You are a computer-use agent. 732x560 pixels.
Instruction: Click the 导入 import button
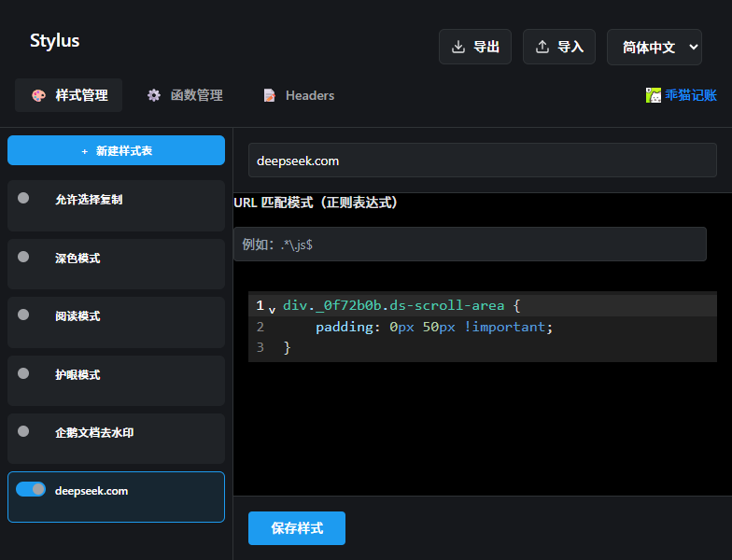point(559,47)
